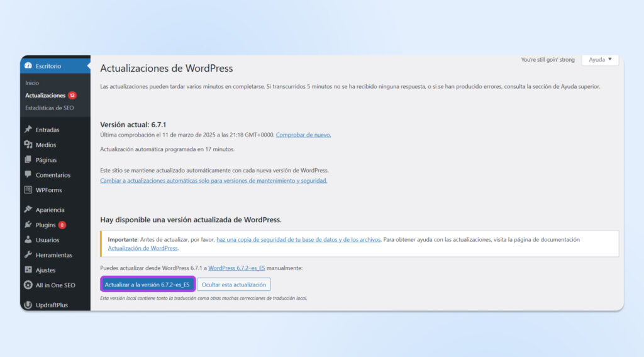The image size is (644, 357).
Task: Click the Versión actual: 6.7.1 text
Action: [x=133, y=125]
